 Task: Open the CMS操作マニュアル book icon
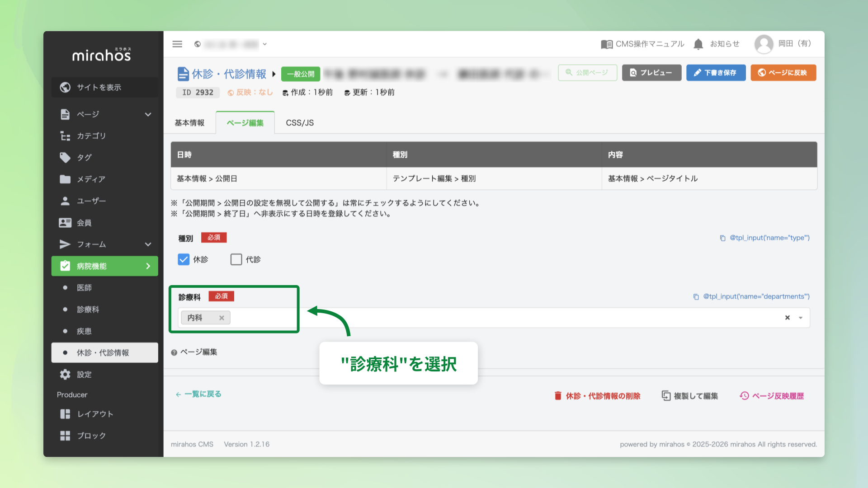tap(607, 44)
